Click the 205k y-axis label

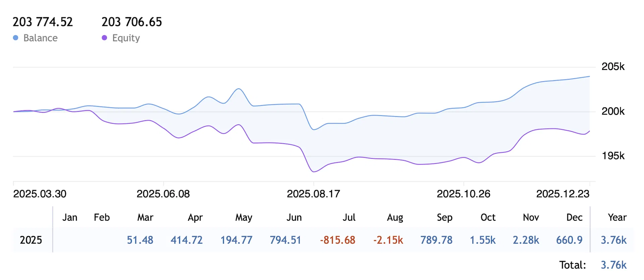coord(613,67)
